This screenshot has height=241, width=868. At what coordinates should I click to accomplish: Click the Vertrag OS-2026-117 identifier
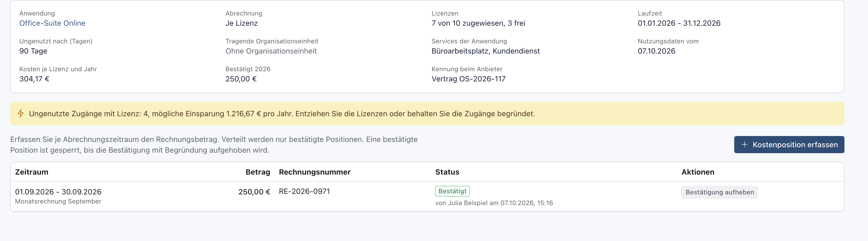click(468, 79)
